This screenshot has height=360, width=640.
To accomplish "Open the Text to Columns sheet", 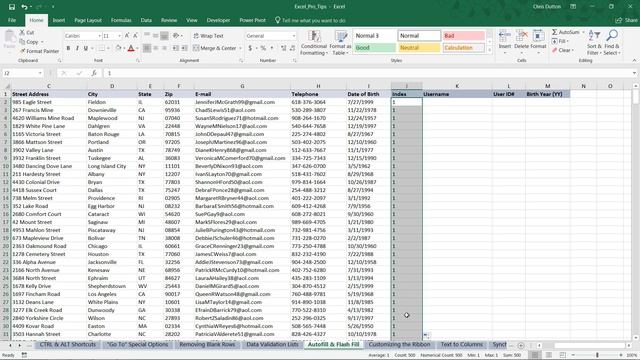I will [461, 344].
